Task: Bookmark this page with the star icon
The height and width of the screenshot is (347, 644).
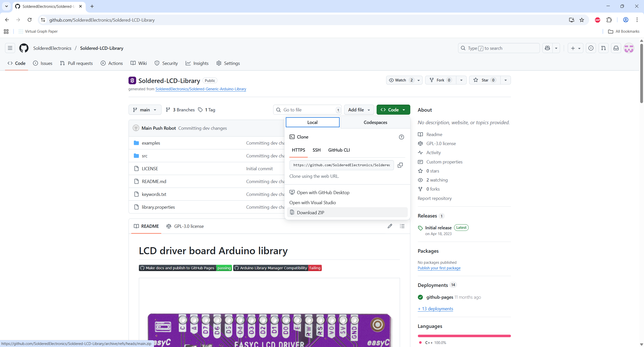Action: click(582, 20)
